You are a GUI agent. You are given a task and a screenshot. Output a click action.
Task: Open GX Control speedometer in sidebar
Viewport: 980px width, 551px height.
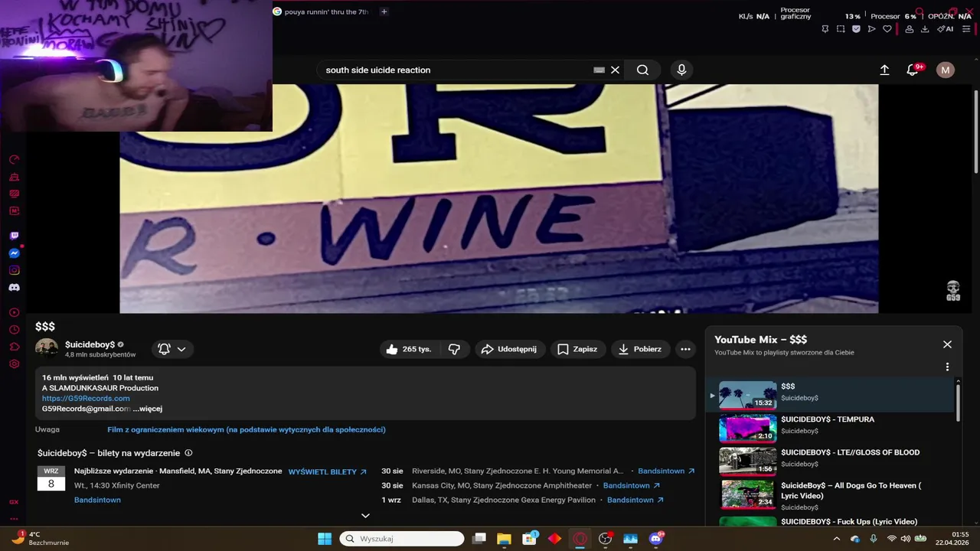(x=14, y=160)
